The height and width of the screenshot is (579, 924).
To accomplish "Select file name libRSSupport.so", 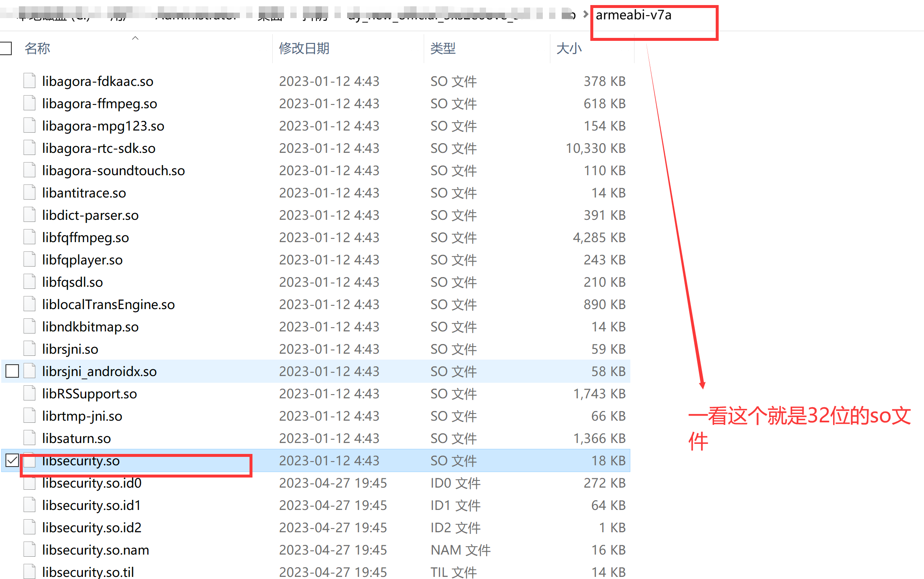I will click(90, 393).
